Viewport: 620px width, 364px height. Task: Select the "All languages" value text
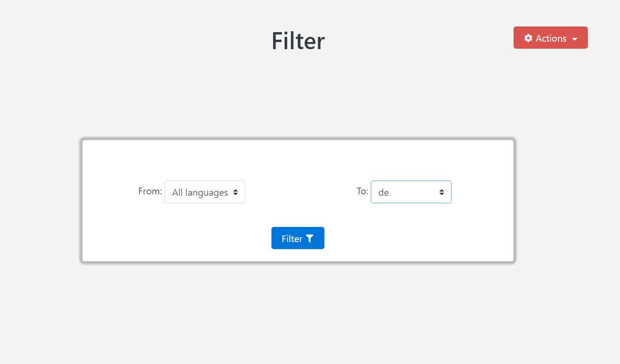(200, 192)
